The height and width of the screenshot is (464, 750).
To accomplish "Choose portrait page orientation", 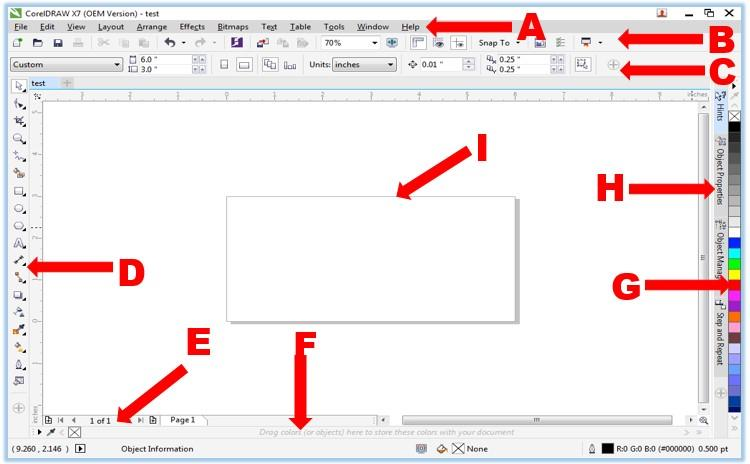I will (224, 65).
